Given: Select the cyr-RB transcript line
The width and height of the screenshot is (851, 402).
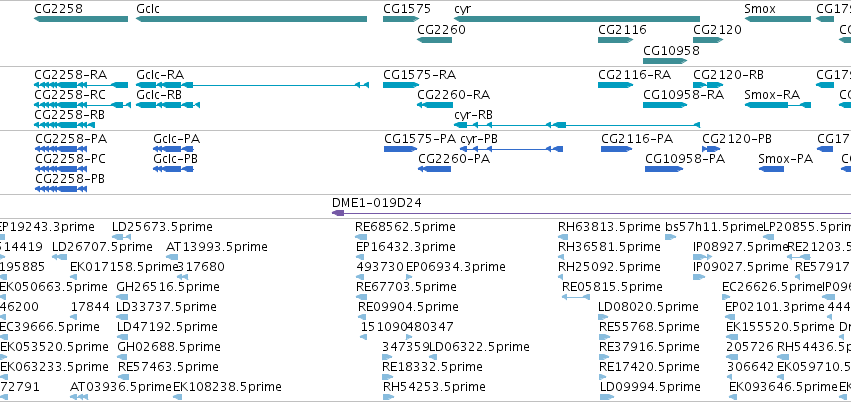Looking at the screenshot, I should 577,125.
